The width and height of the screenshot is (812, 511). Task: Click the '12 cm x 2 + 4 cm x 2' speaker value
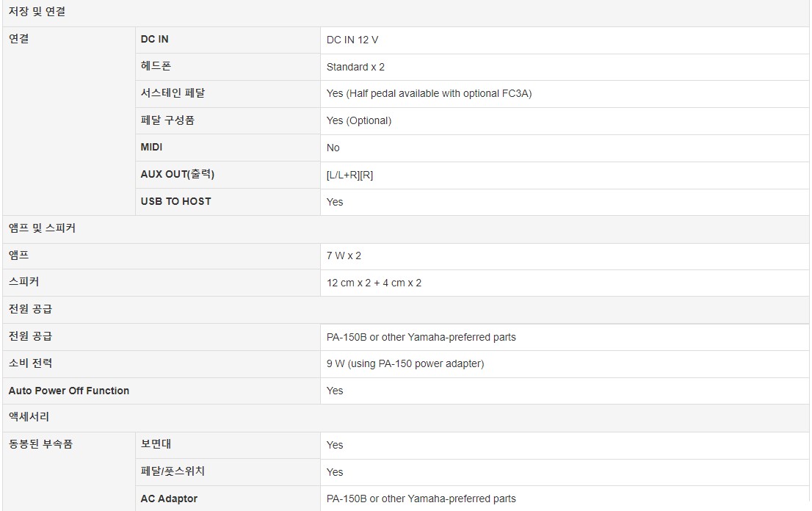click(374, 283)
